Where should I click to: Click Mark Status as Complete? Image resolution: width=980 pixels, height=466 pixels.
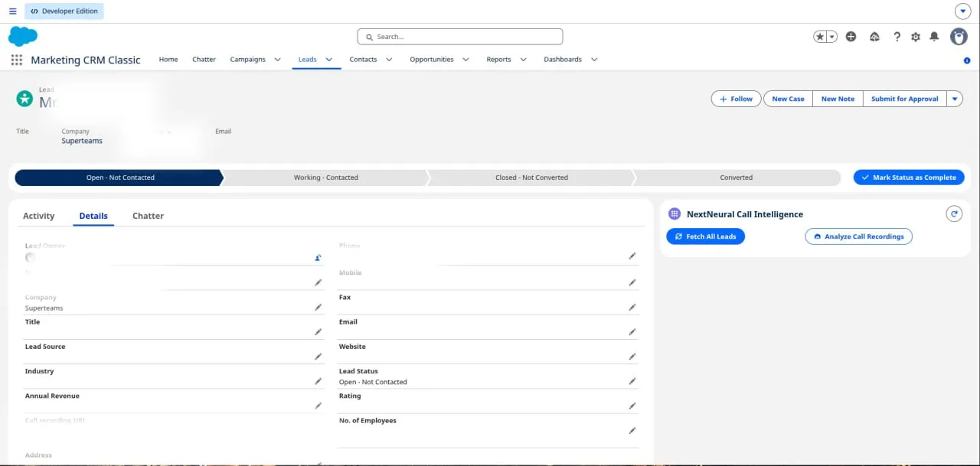coord(909,178)
